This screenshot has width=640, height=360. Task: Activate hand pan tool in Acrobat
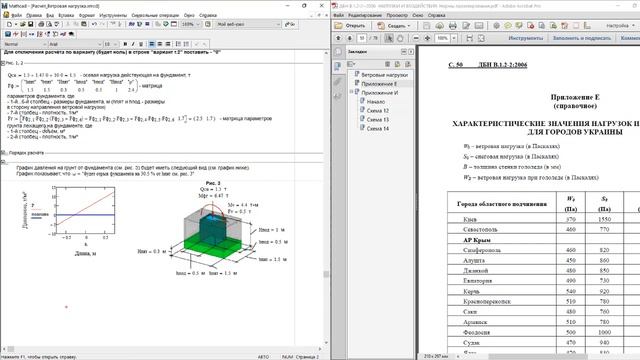(400, 38)
